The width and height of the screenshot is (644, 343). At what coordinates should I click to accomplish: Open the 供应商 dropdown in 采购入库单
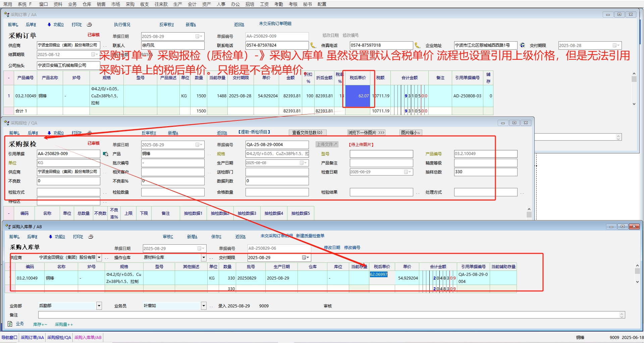click(99, 257)
